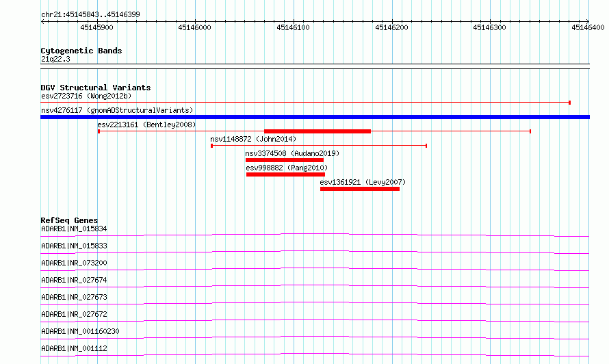The width and height of the screenshot is (609, 364).
Task: Click the chr21:45145843..45146399 region label
Action: 90,14
